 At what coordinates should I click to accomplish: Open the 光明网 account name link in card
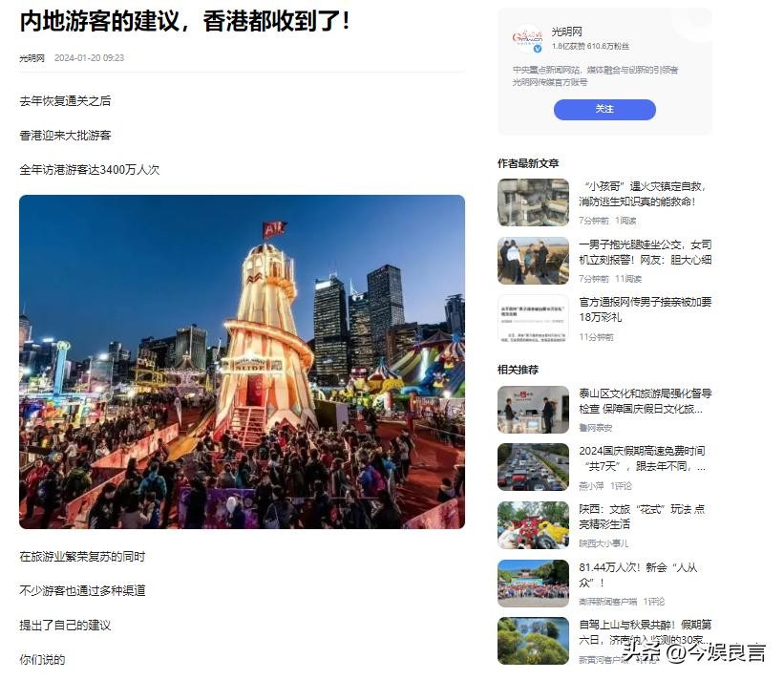tap(567, 32)
